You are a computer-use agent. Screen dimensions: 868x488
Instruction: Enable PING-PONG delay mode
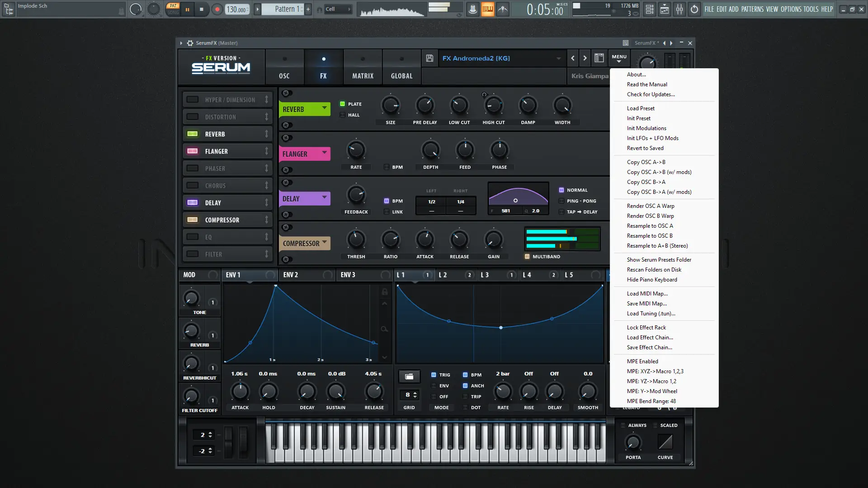coord(561,201)
